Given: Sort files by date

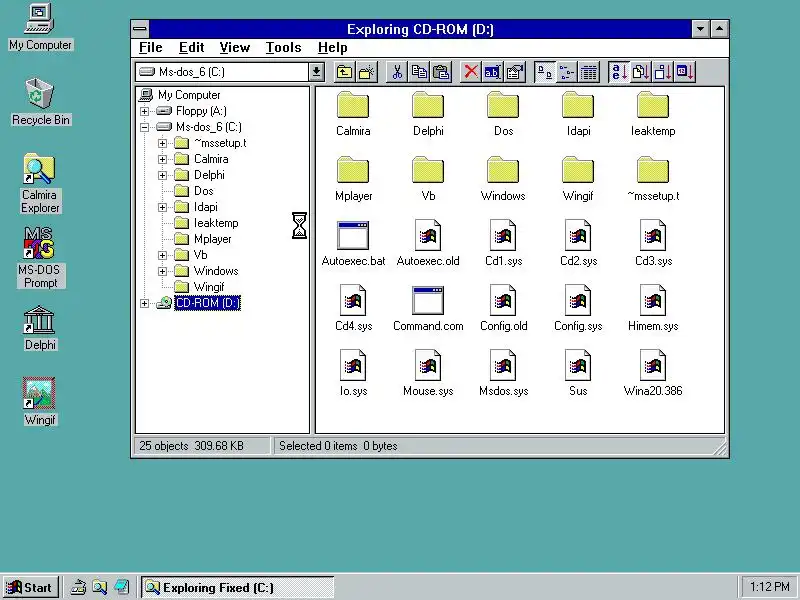Looking at the screenshot, I should [x=685, y=72].
